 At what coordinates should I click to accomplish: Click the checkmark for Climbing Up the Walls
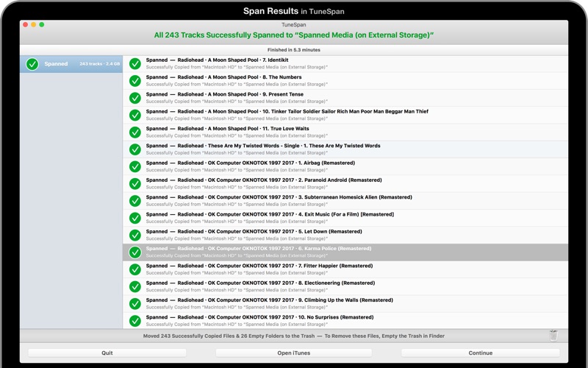click(x=135, y=304)
